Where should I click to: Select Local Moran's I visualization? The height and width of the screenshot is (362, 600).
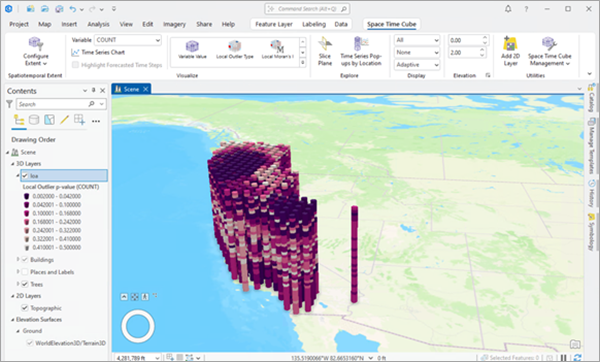click(x=277, y=50)
